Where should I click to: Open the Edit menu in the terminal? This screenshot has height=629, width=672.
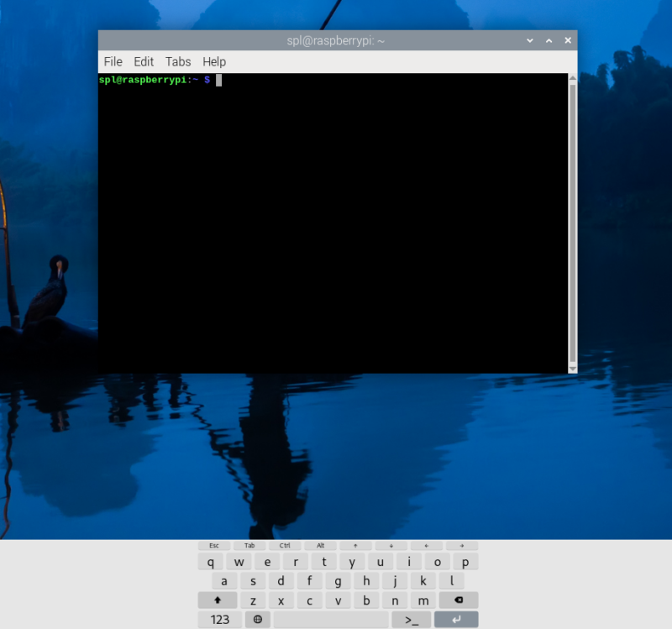(144, 61)
